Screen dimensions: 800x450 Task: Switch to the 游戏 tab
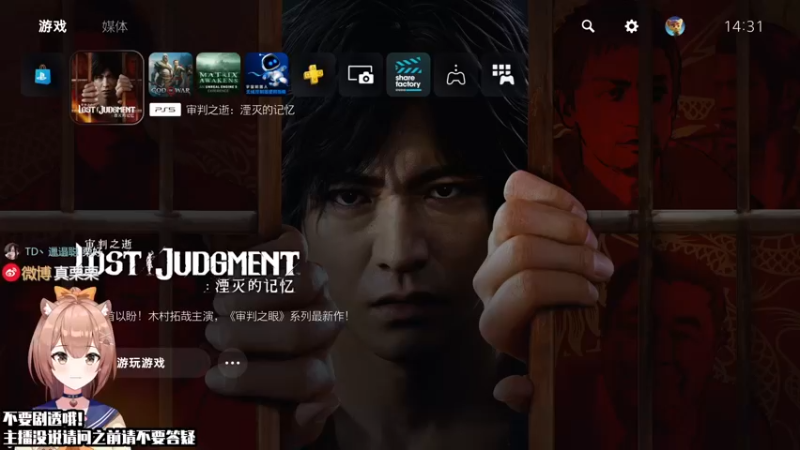[x=53, y=27]
